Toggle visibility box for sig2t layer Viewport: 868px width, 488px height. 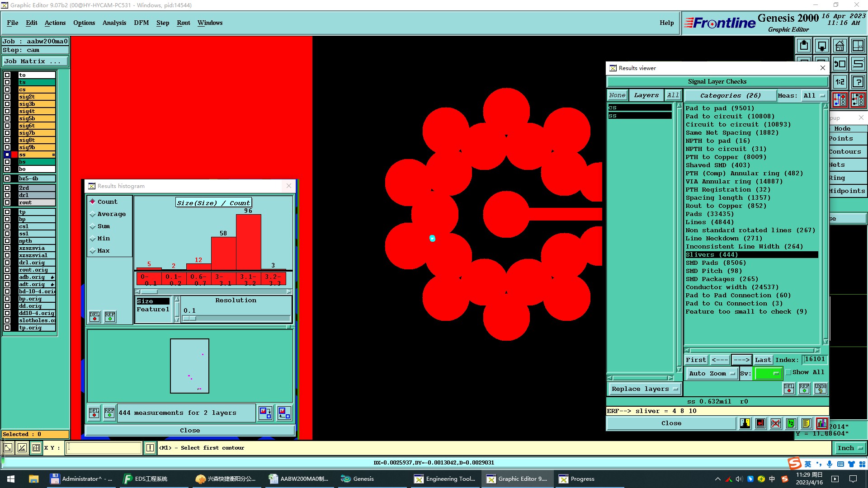[7, 97]
